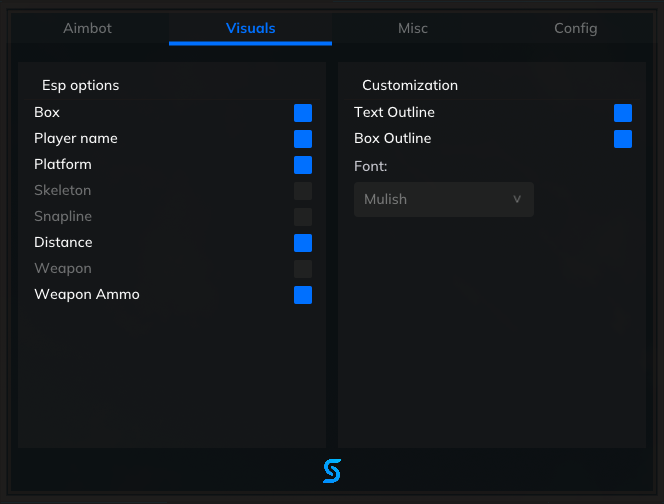Turn on the Snapline checkbox

click(303, 217)
